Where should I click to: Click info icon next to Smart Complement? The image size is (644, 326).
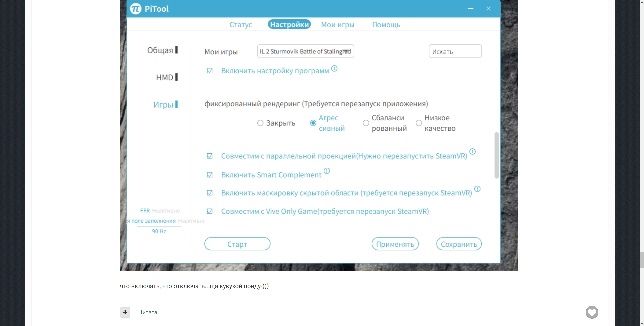327,171
